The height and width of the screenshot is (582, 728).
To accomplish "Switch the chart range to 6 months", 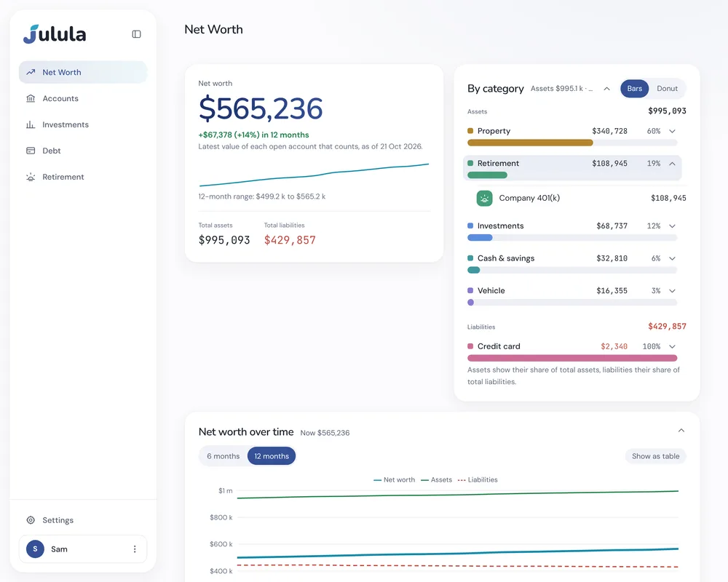I will 223,455.
